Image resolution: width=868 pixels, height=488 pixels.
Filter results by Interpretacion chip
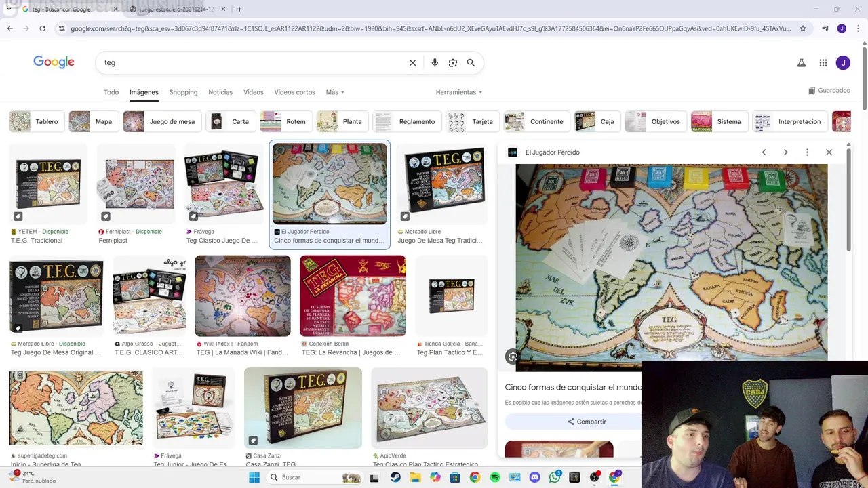point(790,122)
